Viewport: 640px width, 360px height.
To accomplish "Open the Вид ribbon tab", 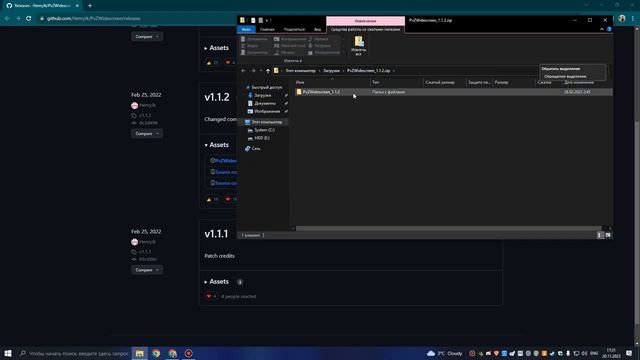I will click(x=317, y=29).
